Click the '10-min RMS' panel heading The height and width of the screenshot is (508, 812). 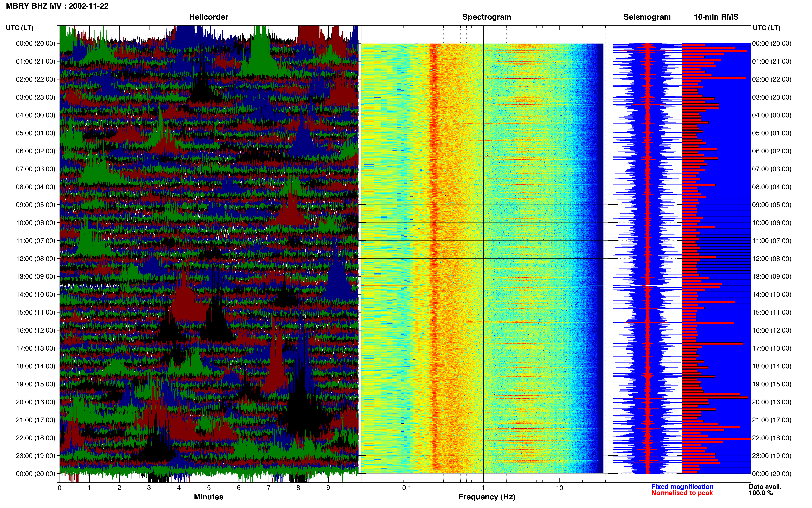(716, 17)
